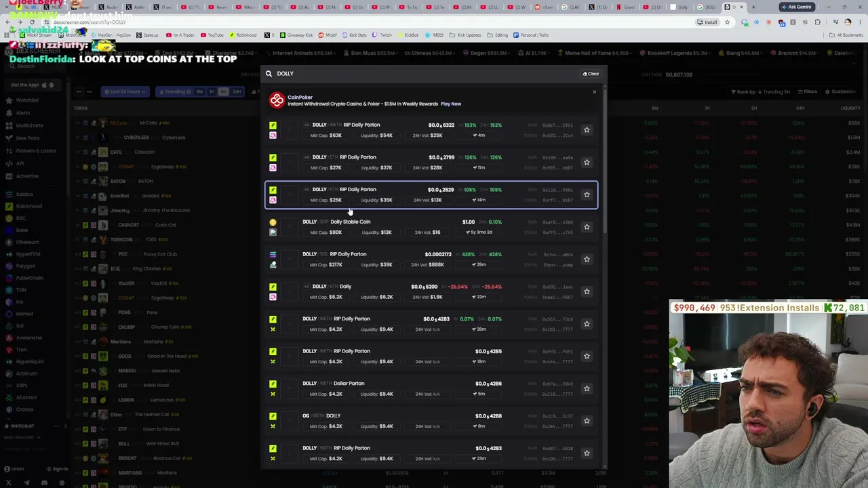
Task: Select the HyperEVM chain in the sidebar
Action: point(28,254)
